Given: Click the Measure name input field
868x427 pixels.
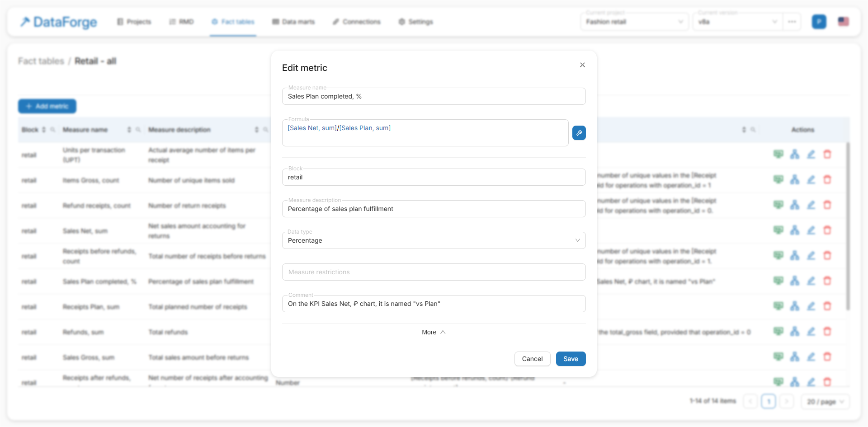Looking at the screenshot, I should 434,96.
